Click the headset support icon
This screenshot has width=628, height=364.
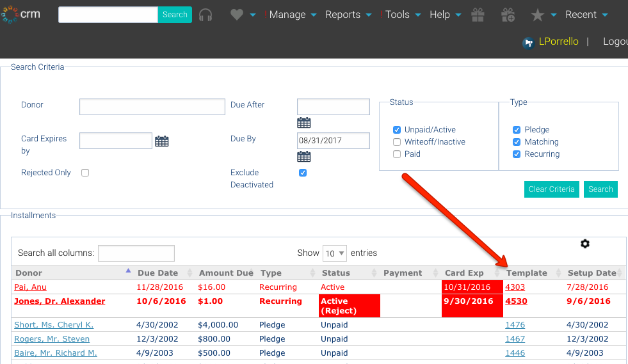[205, 15]
